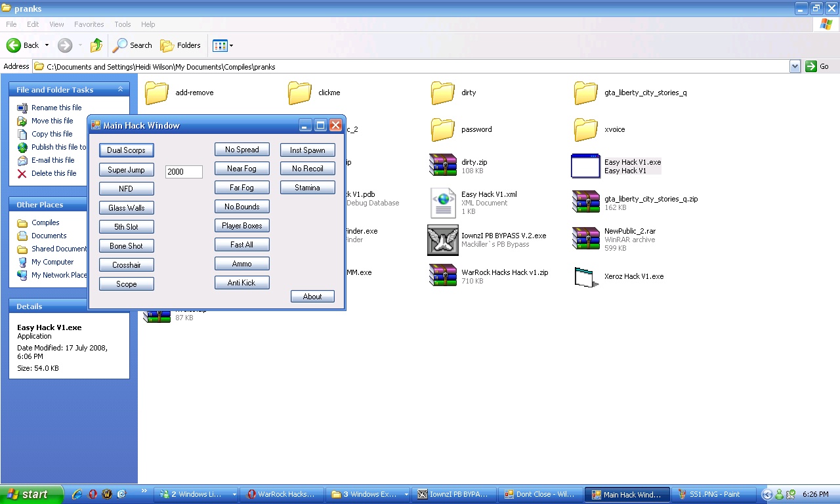The height and width of the screenshot is (504, 840).
Task: Open the Favorites menu
Action: [89, 24]
